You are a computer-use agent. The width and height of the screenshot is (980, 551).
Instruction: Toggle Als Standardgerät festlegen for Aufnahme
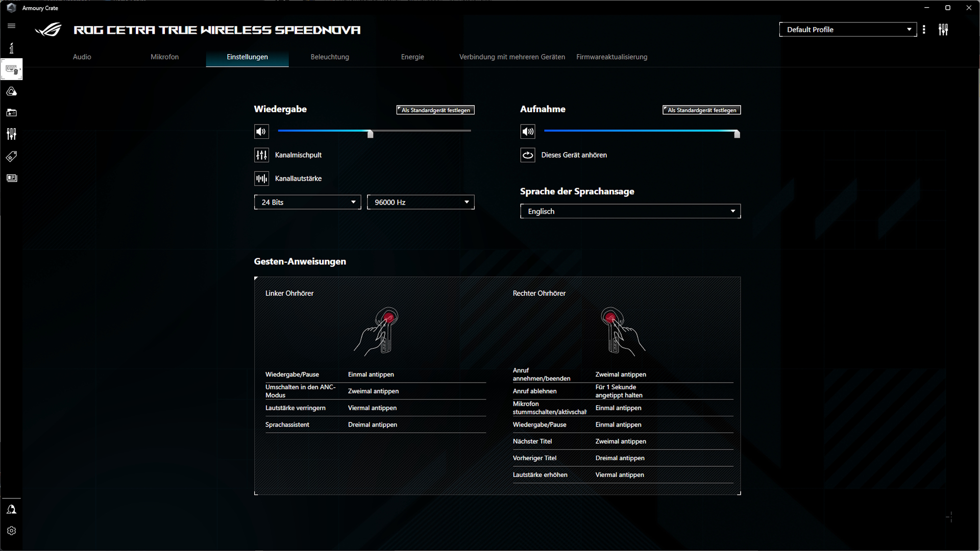701,110
